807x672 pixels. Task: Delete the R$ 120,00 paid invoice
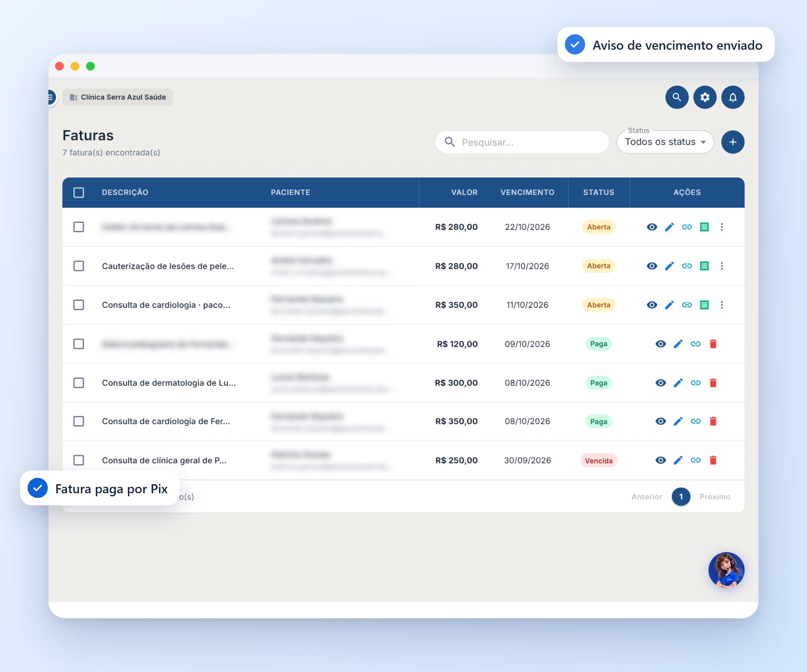point(713,344)
